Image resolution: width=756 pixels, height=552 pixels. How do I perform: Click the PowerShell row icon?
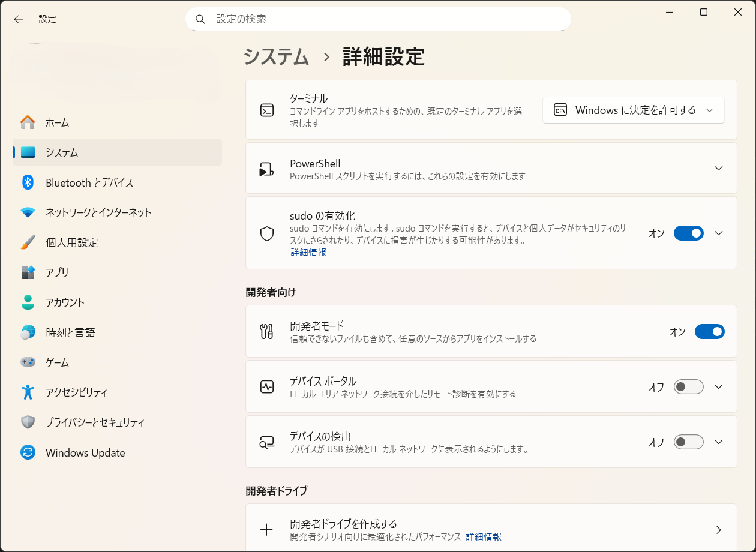pos(267,169)
